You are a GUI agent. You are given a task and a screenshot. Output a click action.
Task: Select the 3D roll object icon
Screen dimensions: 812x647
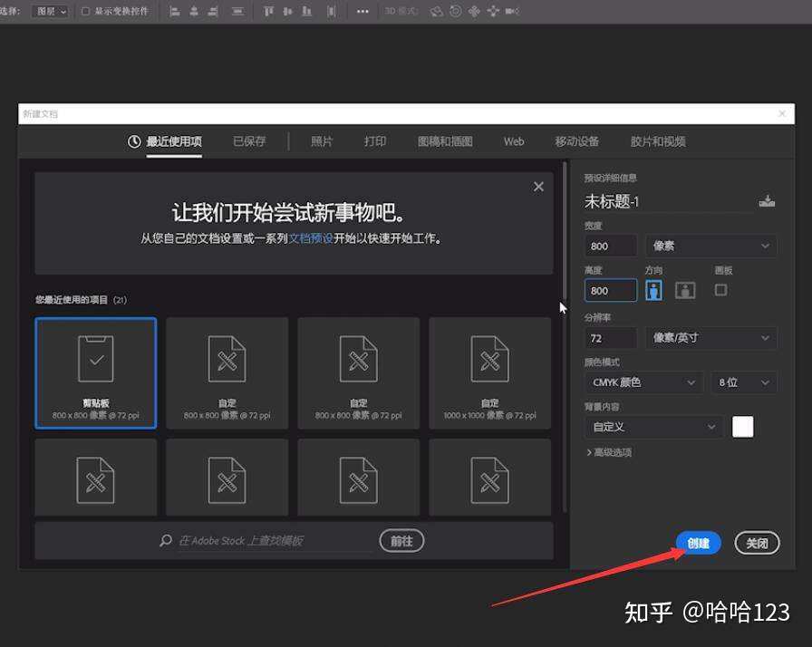[455, 11]
